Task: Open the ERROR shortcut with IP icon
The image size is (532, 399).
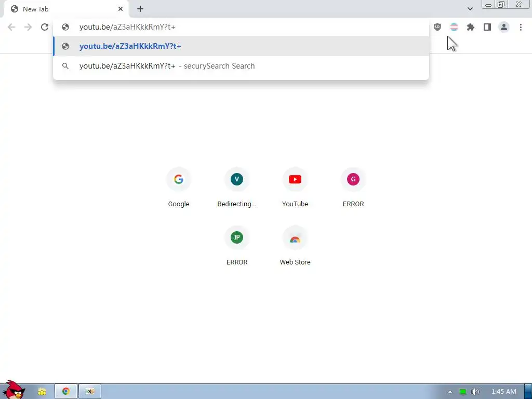Action: tap(237, 246)
